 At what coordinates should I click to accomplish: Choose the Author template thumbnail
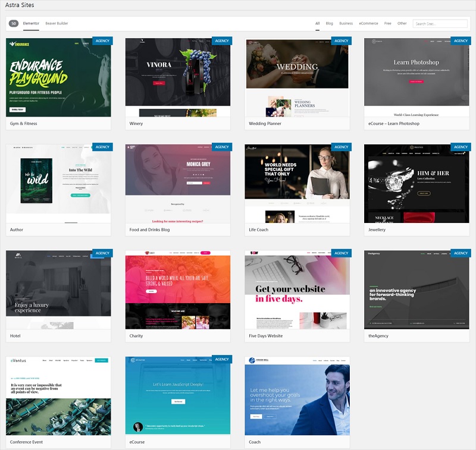tap(58, 183)
